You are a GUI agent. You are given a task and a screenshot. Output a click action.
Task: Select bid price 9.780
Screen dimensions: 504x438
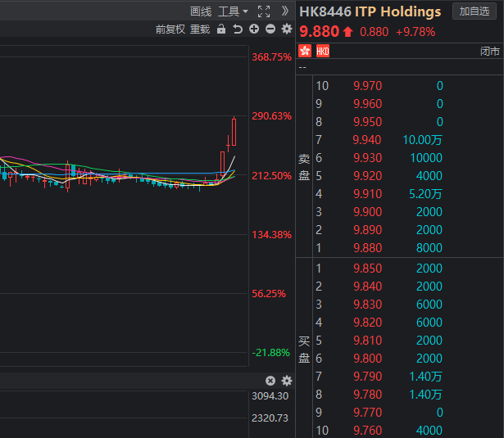coord(368,394)
